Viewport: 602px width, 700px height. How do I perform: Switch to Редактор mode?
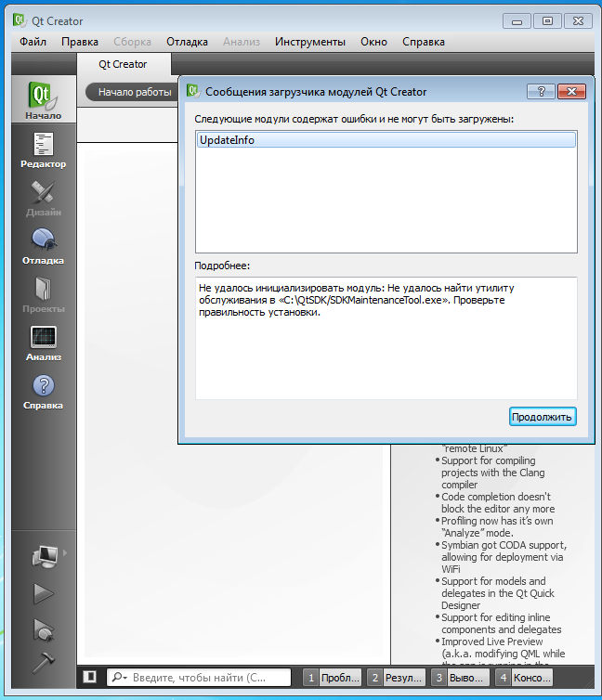pyautogui.click(x=44, y=150)
